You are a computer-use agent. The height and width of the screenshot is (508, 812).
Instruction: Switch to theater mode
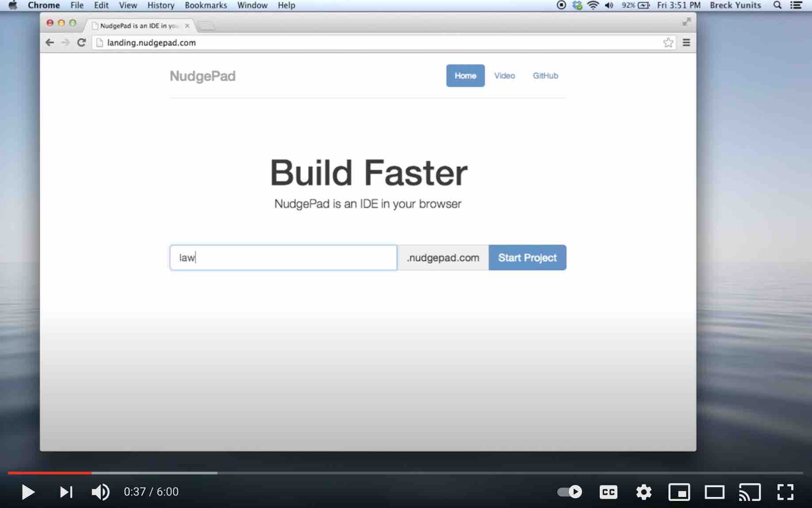tap(714, 492)
